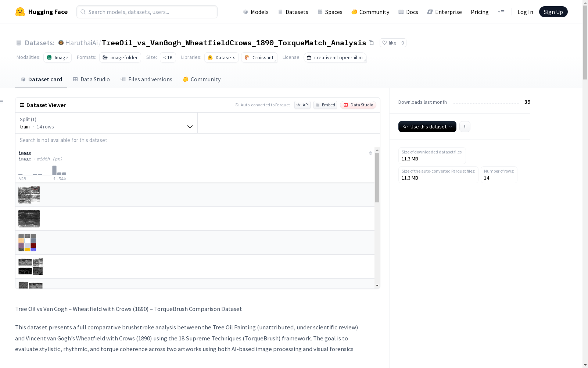Screen dimensions: 588x368
Task: Click the sidebar table-of-contents toggle icon
Action: pos(2,102)
